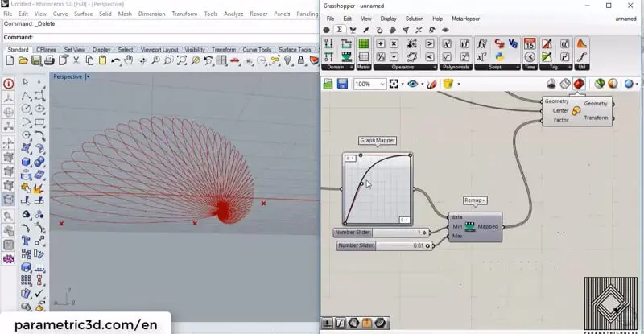
Task: Toggle the wireframe preview mode icon
Action: tap(565, 84)
